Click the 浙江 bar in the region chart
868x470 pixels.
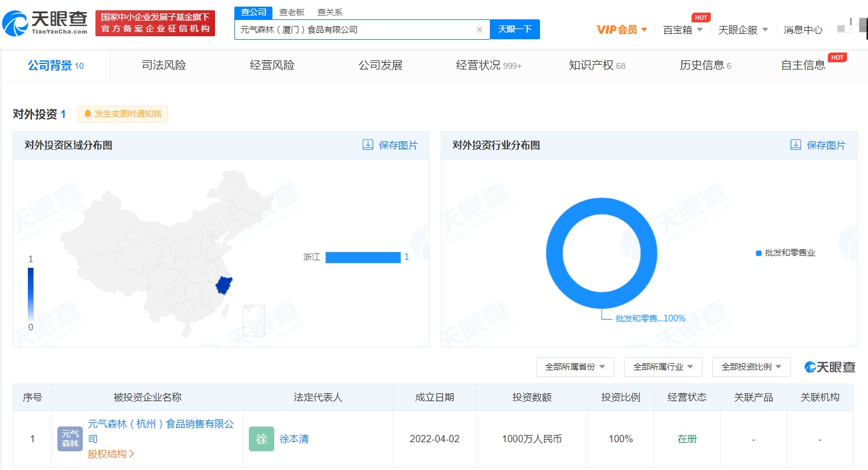(363, 257)
